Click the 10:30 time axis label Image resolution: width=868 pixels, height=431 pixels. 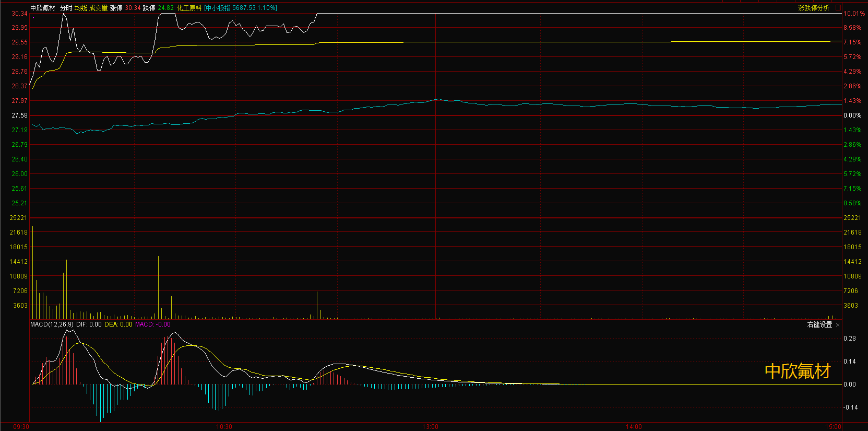224,427
